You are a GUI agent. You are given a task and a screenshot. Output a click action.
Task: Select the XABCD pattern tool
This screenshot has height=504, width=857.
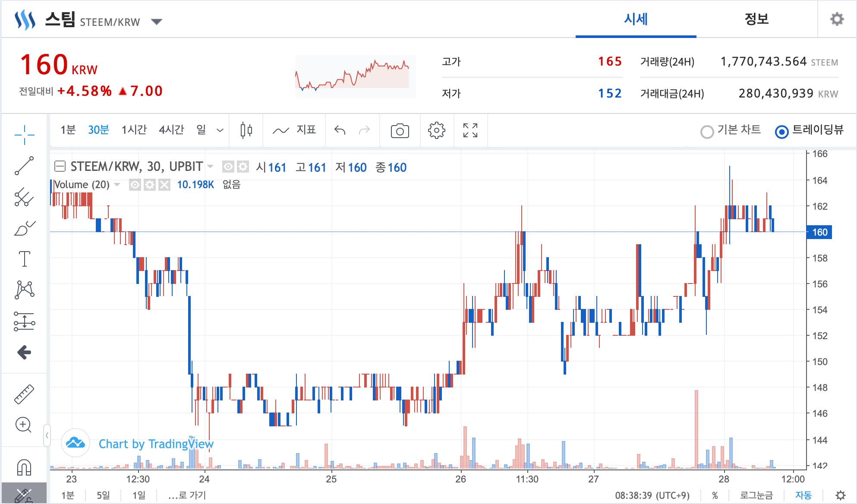[x=24, y=290]
